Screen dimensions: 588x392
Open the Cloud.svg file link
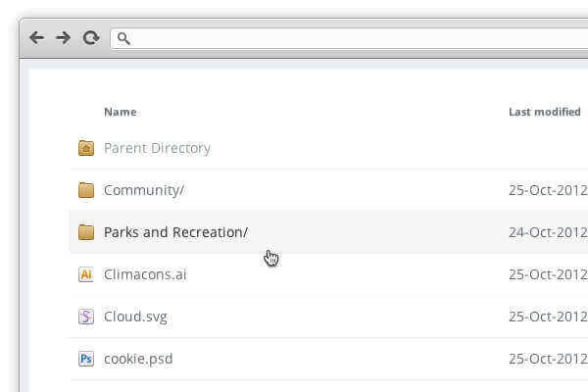point(138,317)
